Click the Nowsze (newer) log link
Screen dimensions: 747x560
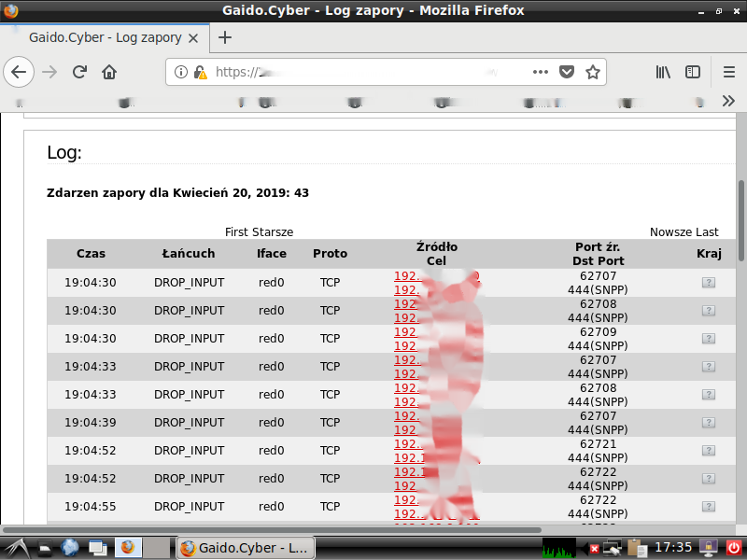pos(670,231)
